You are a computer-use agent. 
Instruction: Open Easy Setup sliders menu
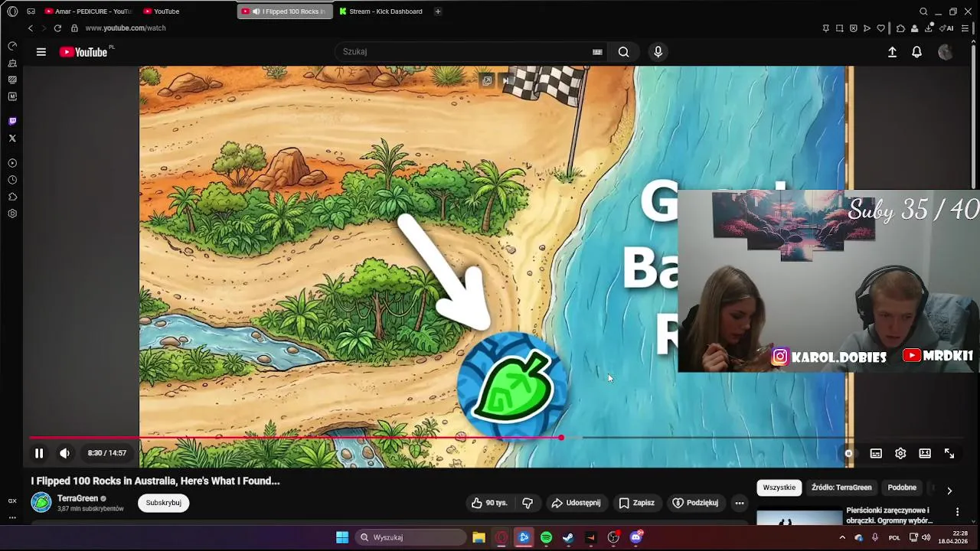(x=965, y=28)
